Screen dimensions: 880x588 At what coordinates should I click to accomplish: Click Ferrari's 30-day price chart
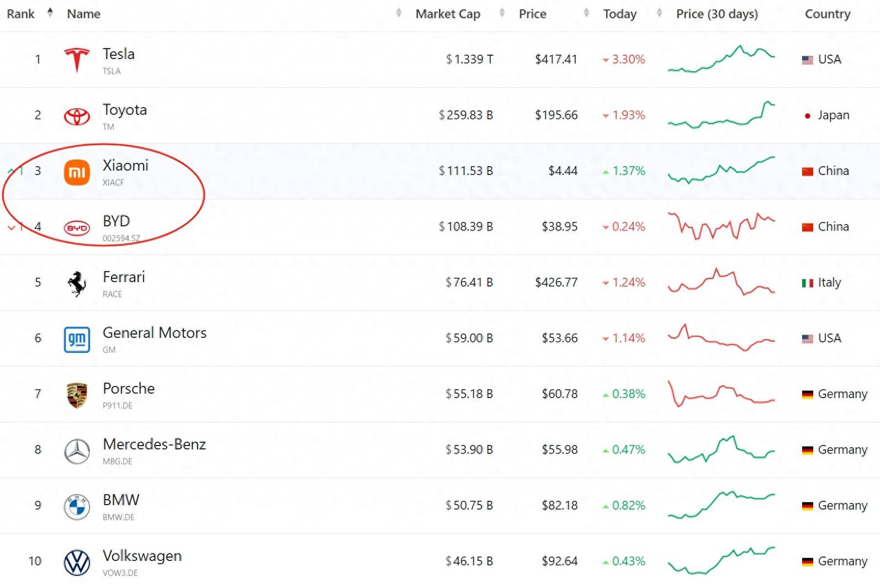coord(721,282)
